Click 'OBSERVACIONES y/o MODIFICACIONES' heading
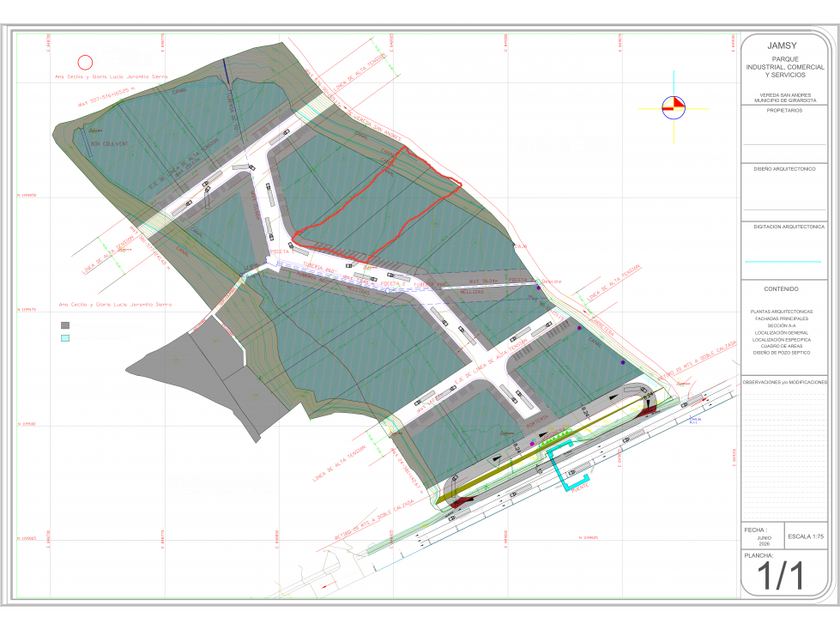The image size is (840, 630). coord(785,382)
